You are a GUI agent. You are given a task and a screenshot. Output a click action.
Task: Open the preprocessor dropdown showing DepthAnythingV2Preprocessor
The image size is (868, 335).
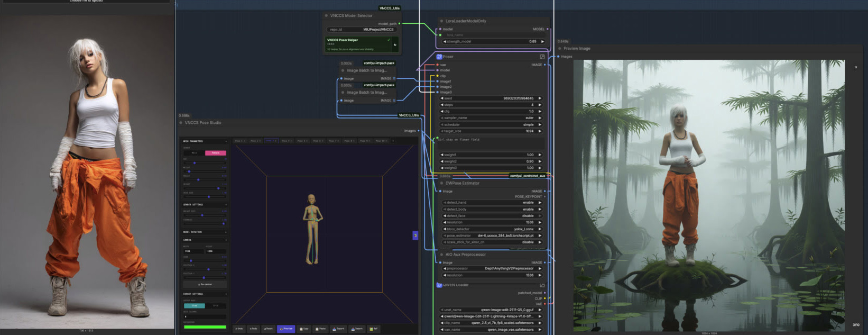[492, 268]
